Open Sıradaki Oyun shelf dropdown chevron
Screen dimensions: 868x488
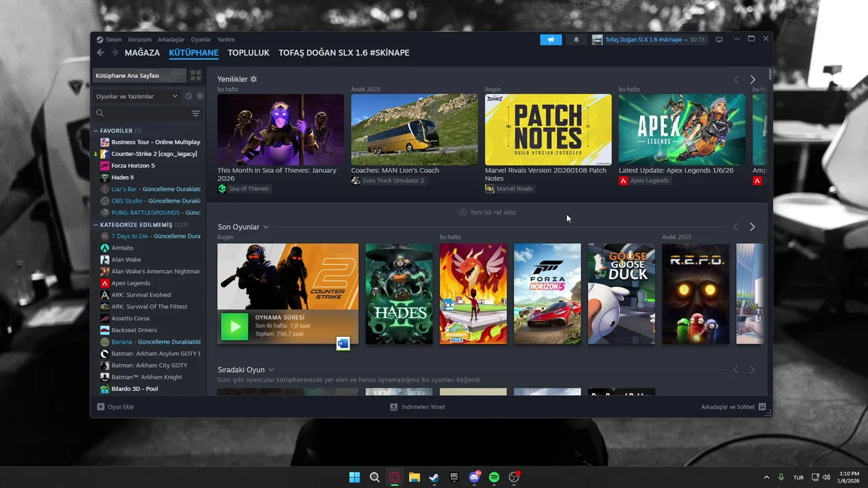click(271, 369)
